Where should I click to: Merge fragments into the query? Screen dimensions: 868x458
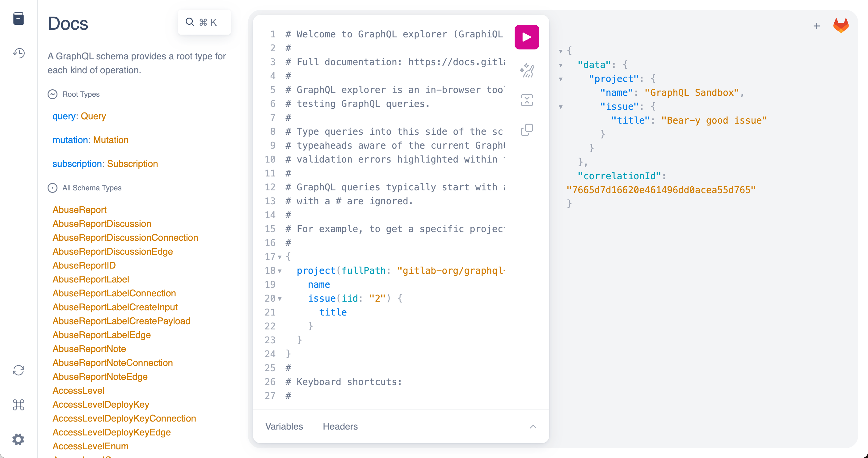point(526,100)
